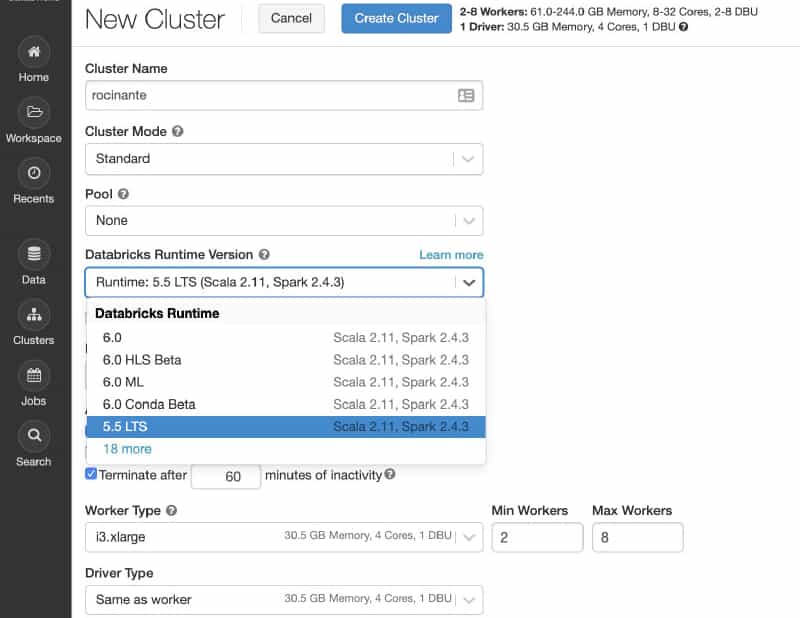Open the Learn more link
This screenshot has height=618, width=800.
pyautogui.click(x=451, y=255)
